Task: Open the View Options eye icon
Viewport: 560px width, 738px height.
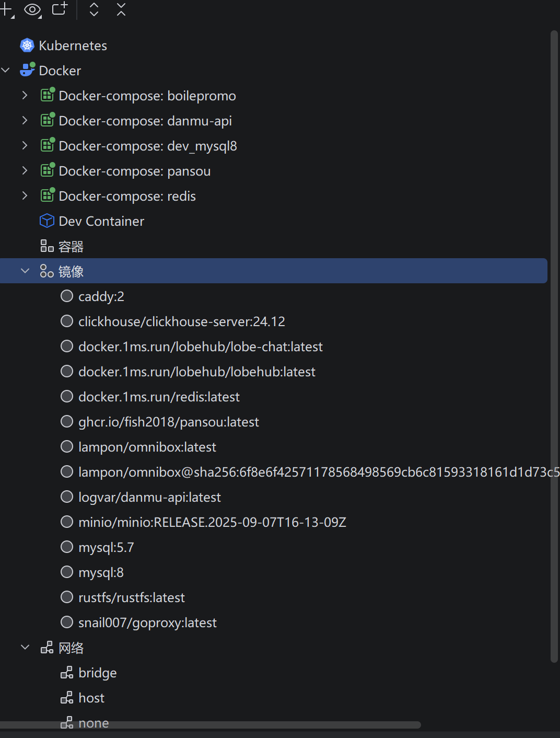Action: coord(33,10)
